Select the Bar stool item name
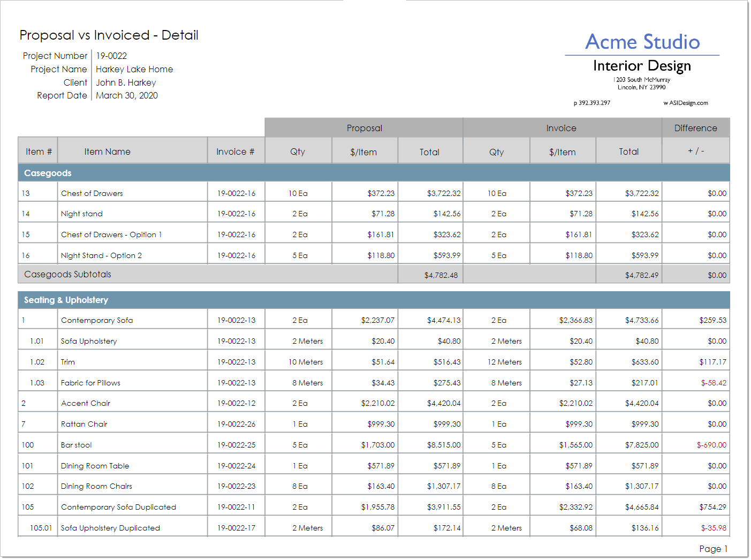This screenshot has width=751, height=560. pos(76,445)
